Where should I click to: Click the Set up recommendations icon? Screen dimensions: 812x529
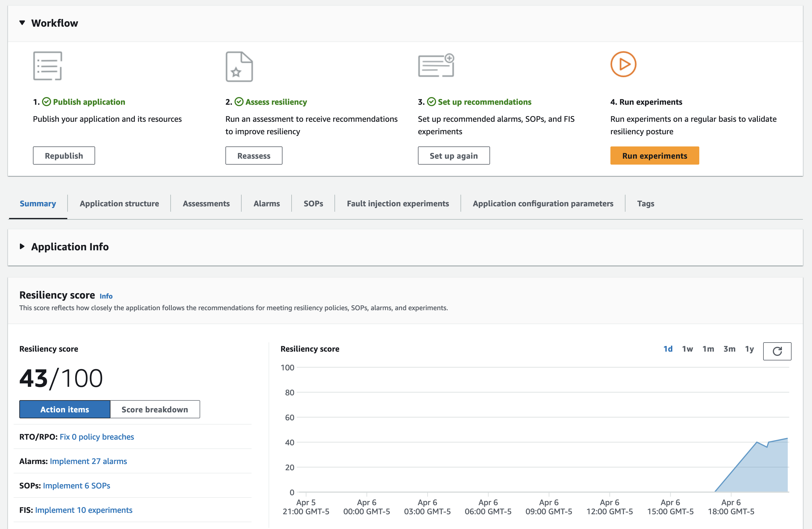tap(436, 65)
